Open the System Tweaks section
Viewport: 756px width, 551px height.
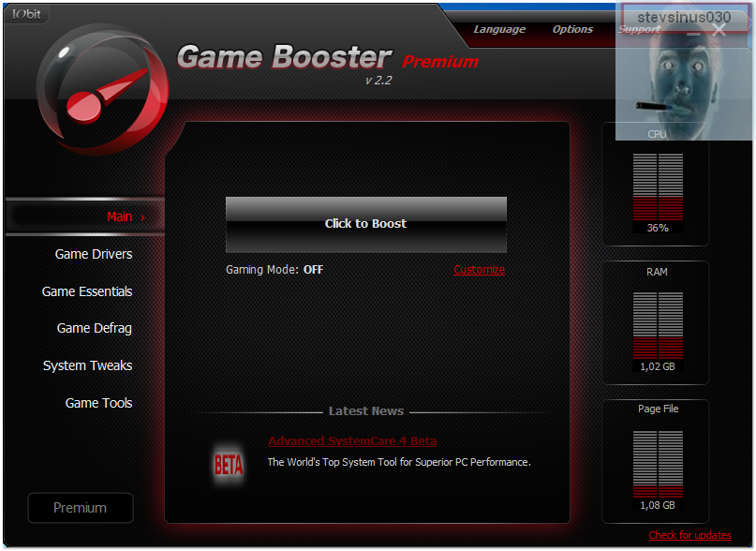click(87, 365)
